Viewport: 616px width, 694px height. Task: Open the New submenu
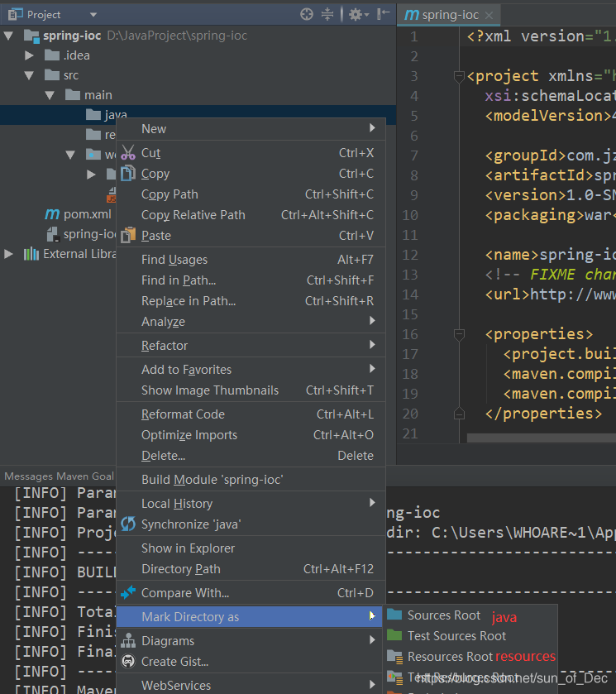251,129
